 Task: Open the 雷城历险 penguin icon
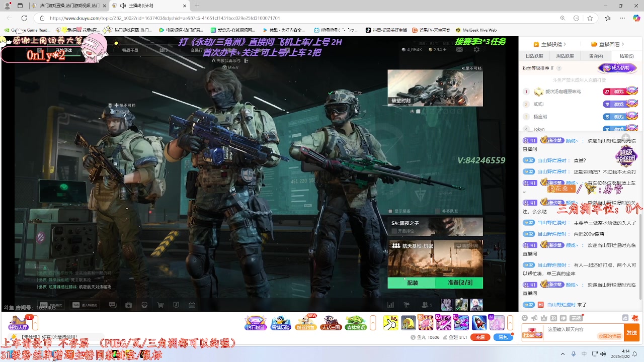pos(280,323)
